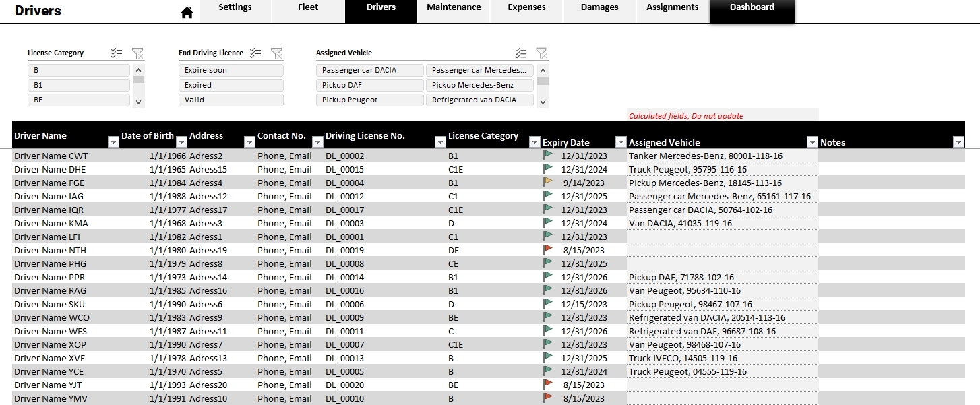Image resolution: width=980 pixels, height=405 pixels.
Task: Click green flag for Driver Name PPR
Action: (548, 276)
